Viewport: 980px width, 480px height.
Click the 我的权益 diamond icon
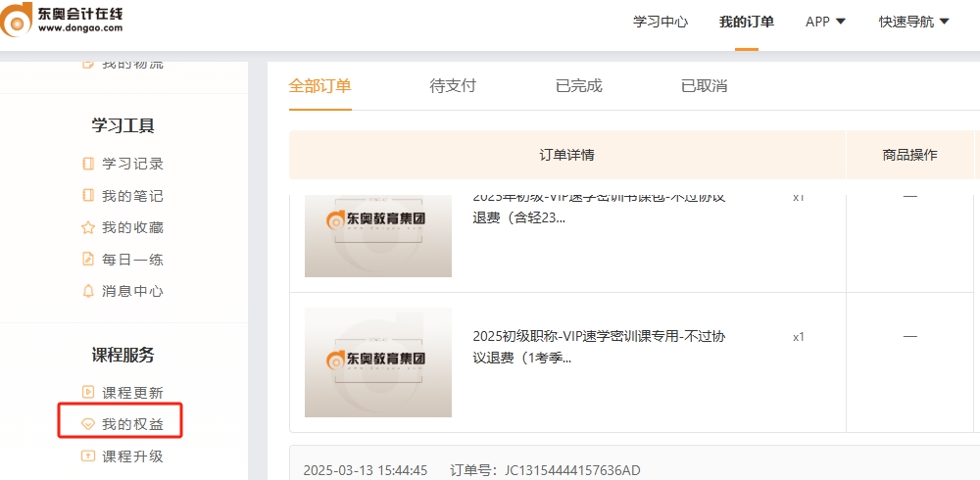pyautogui.click(x=88, y=424)
